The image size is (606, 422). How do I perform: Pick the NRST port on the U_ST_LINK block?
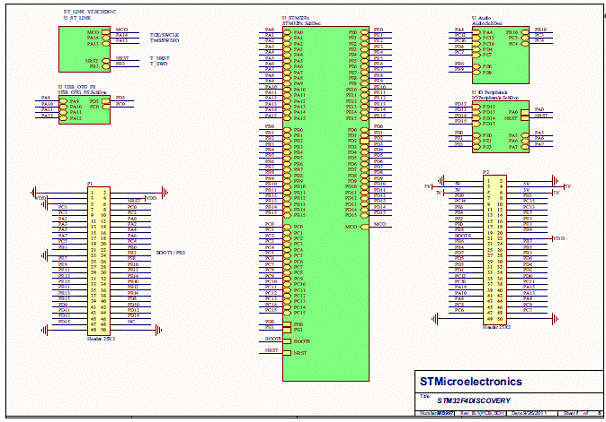[105, 61]
